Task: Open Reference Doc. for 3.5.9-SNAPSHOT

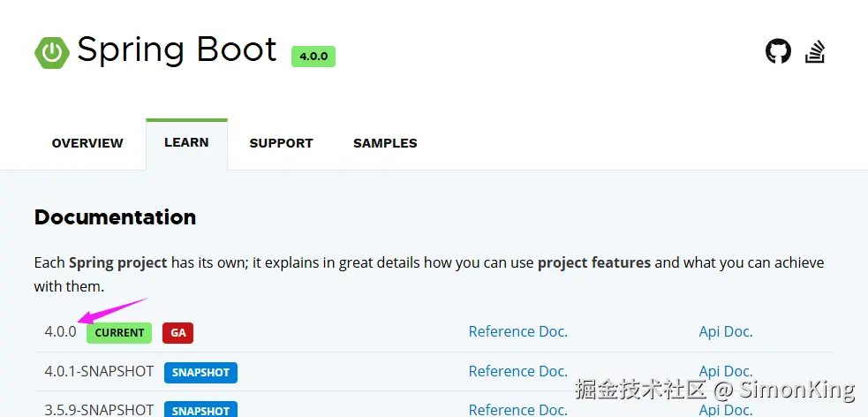Action: 517,409
